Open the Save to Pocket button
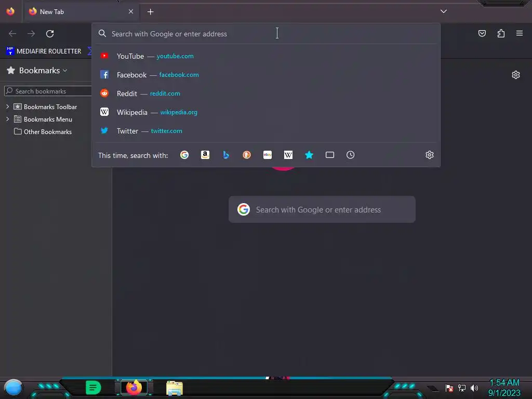The image size is (532, 399). pos(482,33)
